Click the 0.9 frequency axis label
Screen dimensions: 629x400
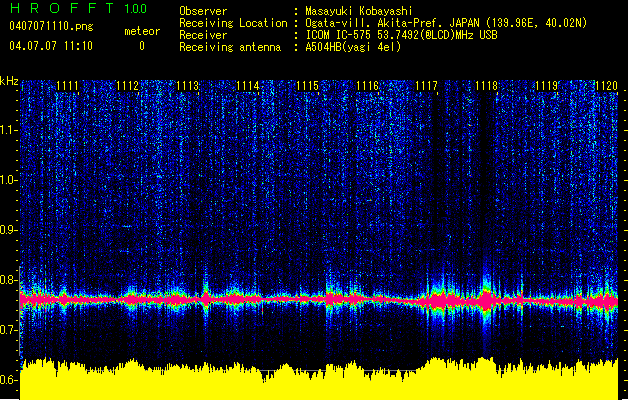8,230
